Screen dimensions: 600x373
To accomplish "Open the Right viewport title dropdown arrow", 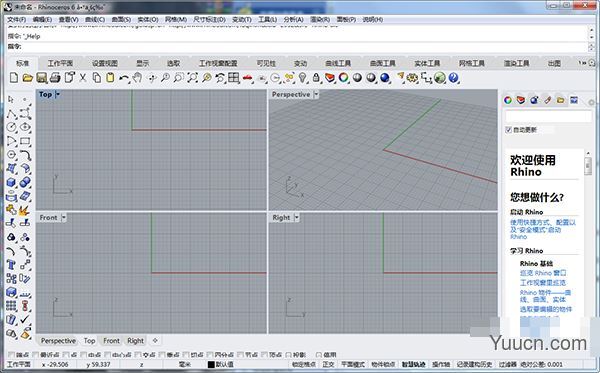I will [x=297, y=218].
